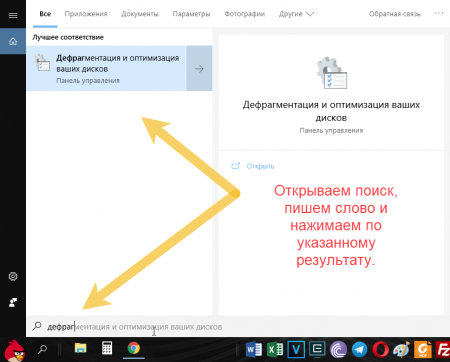Open File Explorer from the taskbar
This screenshot has width=450, height=362.
click(80, 348)
